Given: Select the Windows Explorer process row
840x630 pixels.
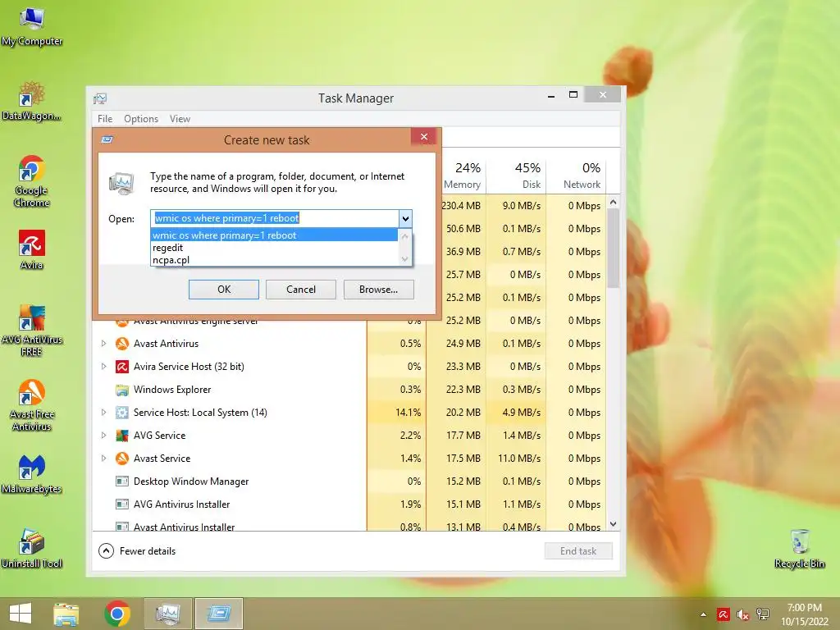Looking at the screenshot, I should [x=349, y=390].
